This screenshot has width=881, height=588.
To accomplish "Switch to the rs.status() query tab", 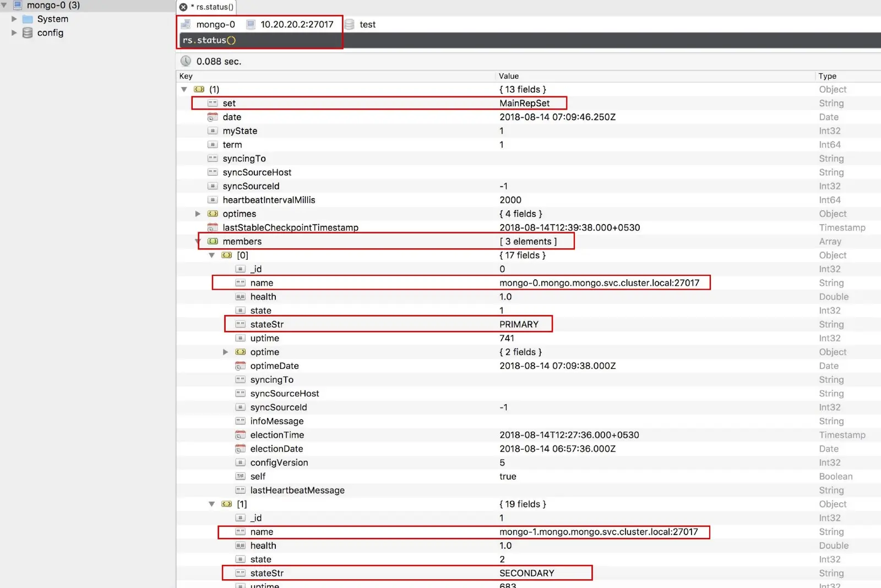I will pyautogui.click(x=206, y=7).
